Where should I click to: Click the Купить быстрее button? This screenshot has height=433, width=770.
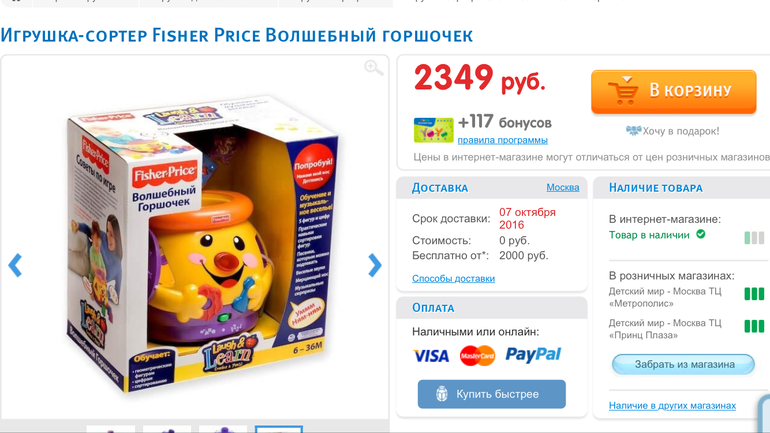[x=492, y=394]
